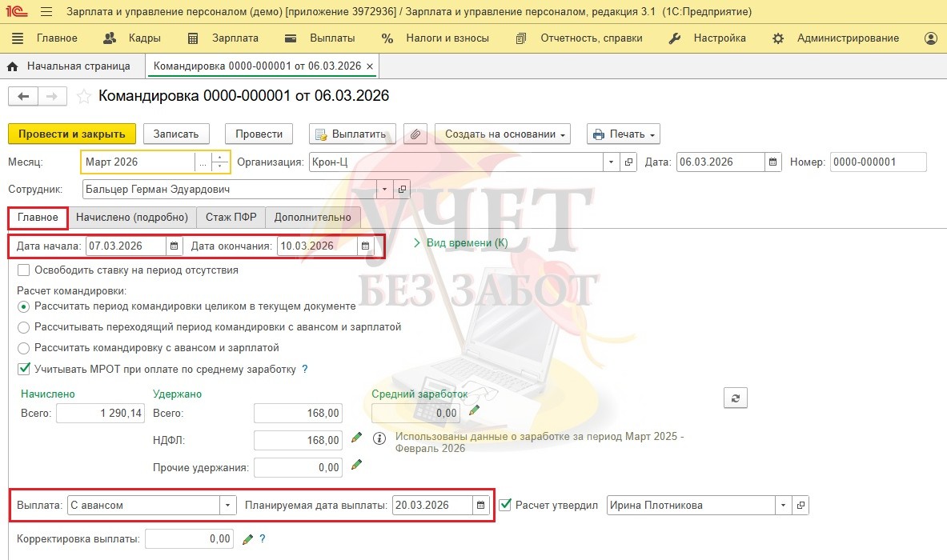Switch to Начислено (подробно) tab
947x560 pixels.
pyautogui.click(x=132, y=217)
